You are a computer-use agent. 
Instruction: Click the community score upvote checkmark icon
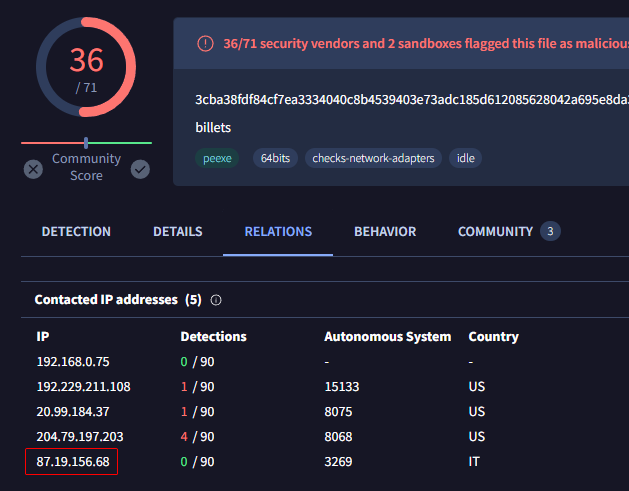pyautogui.click(x=140, y=169)
